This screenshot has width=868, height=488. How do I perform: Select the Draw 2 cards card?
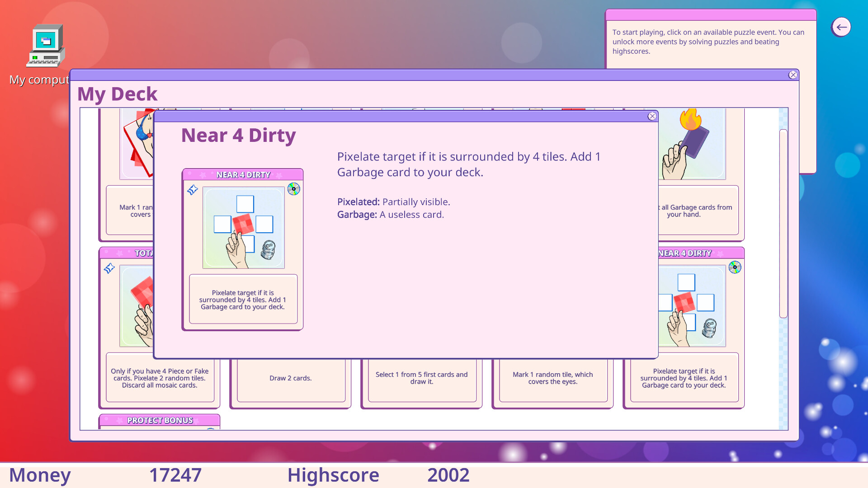(290, 378)
